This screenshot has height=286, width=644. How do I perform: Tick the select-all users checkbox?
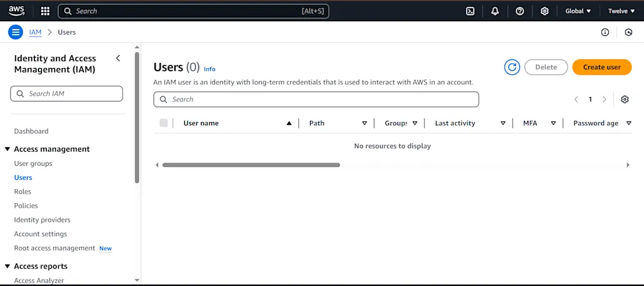pos(164,123)
